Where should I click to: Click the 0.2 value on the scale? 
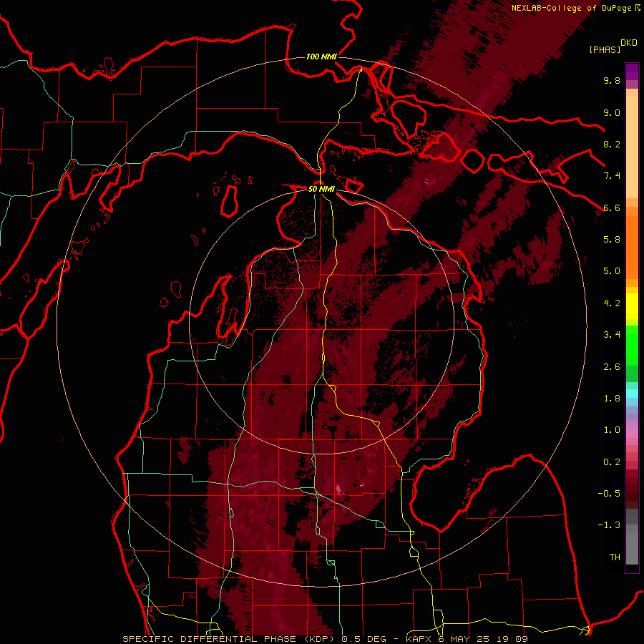click(x=612, y=462)
